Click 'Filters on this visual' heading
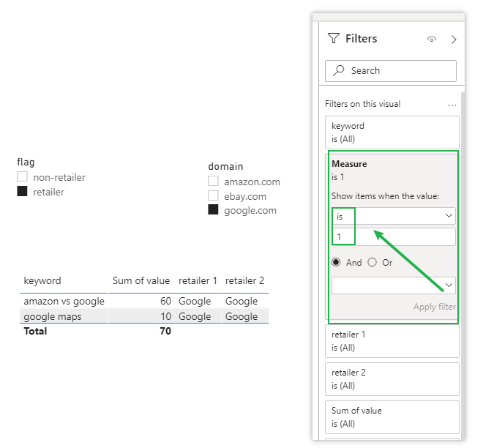483x448 pixels. 362,104
